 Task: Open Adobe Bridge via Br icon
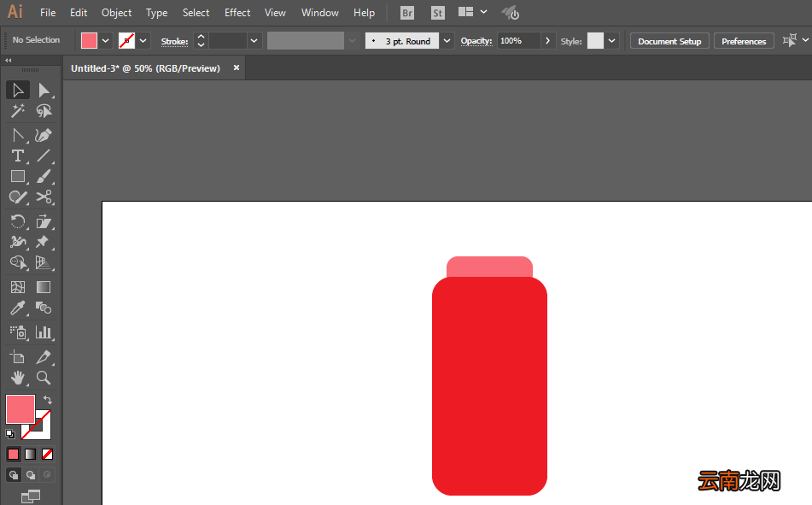pos(407,13)
